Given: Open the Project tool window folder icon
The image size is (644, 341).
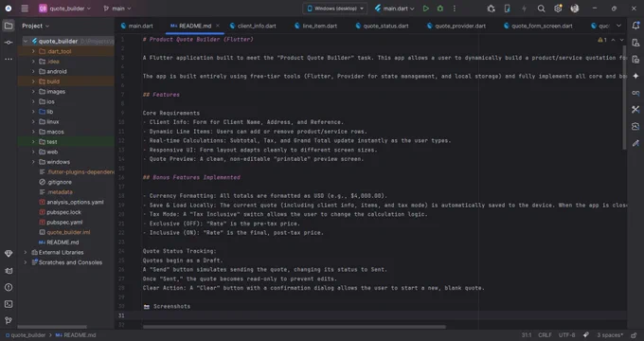Looking at the screenshot, I should pos(9,26).
